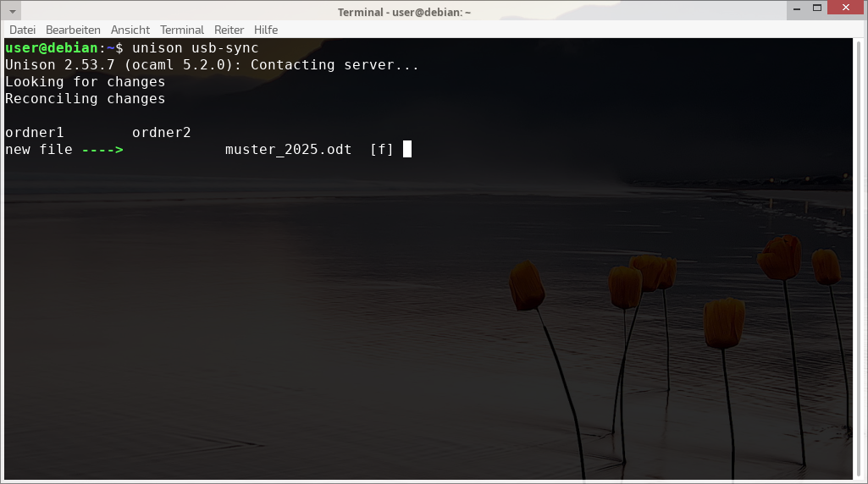868x484 pixels.
Task: Minimize the Terminal window
Action: point(797,8)
